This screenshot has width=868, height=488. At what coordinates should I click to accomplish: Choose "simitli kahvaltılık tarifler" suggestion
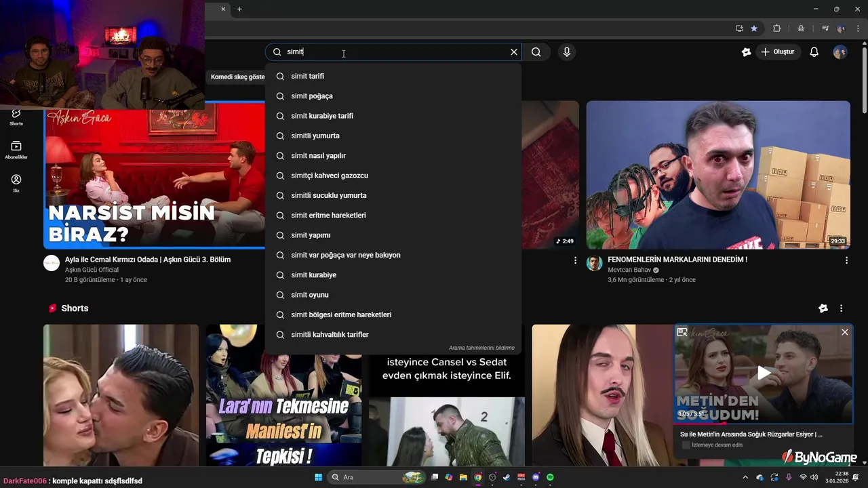coord(393,335)
